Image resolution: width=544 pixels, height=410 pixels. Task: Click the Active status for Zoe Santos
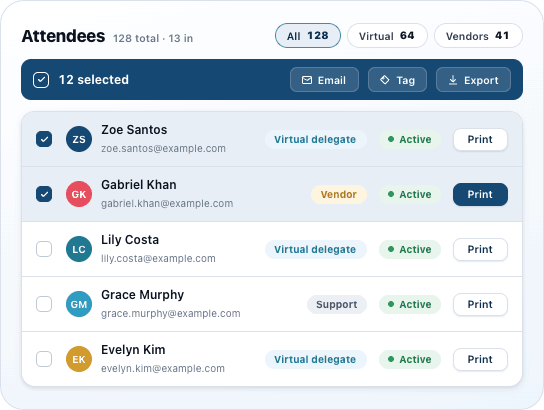click(410, 139)
